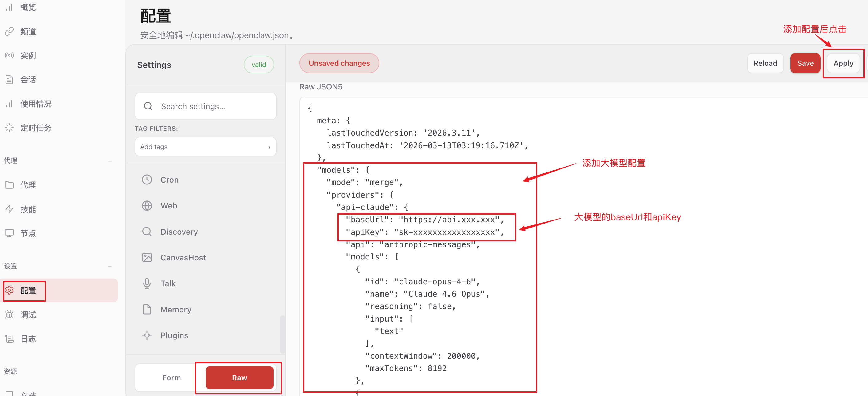Open the 定时任务 scheduled tasks icon
Screen dimensions: 868x396
click(x=9, y=127)
